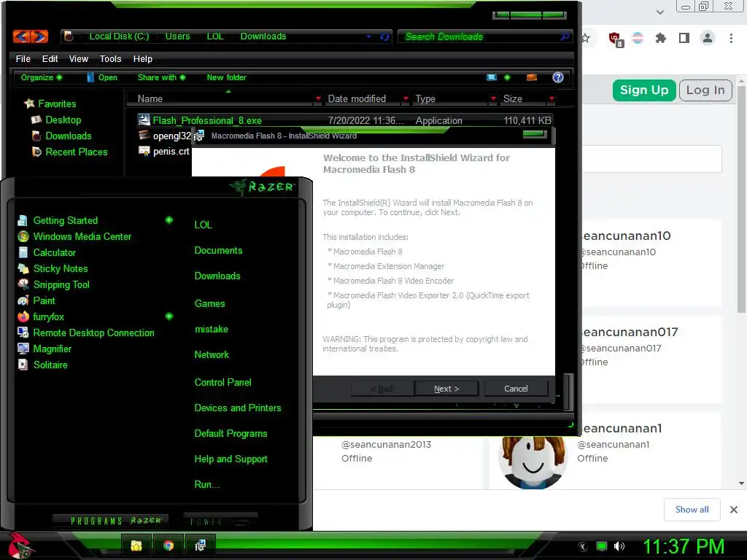Screen dimensions: 747x560
Task: Expand Getting Started jump list arrow
Action: coord(169,220)
